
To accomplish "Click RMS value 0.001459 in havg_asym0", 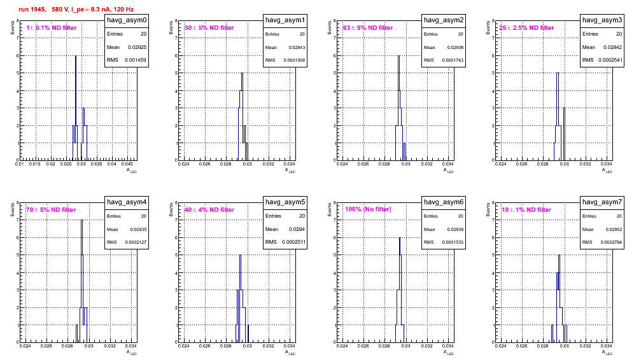I will pos(136,60).
